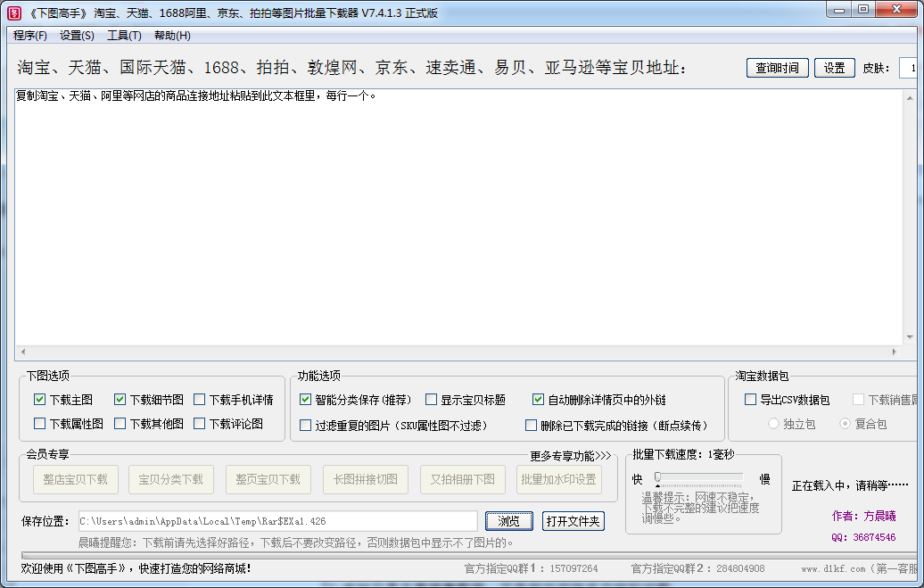The width and height of the screenshot is (924, 588).
Task: Enable the 下载其他图 checkbox
Action: [x=120, y=424]
